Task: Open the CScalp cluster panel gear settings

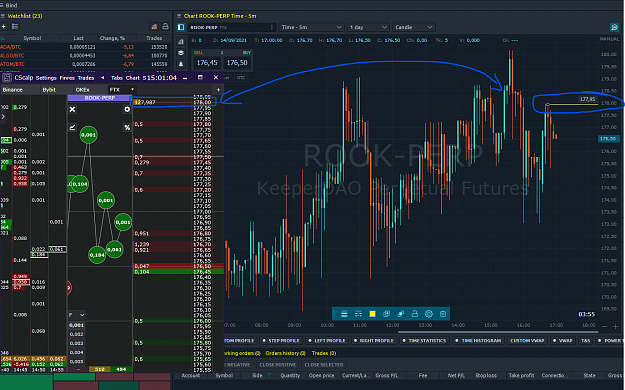Action: (127, 109)
